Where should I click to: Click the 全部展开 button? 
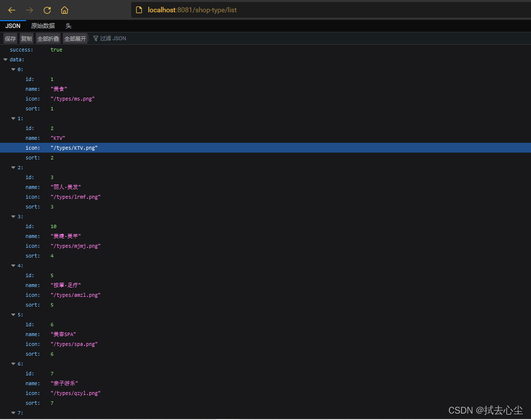75,39
